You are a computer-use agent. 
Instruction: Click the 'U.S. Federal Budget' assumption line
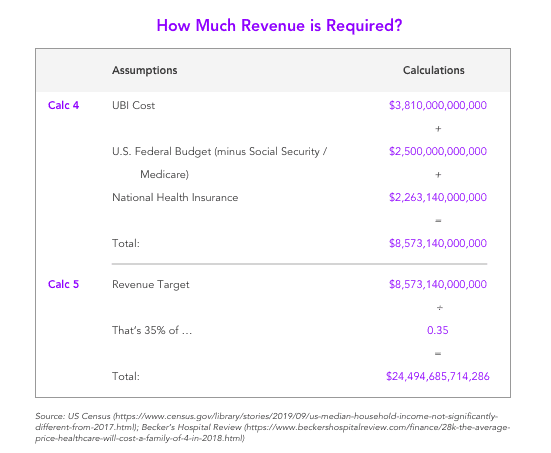220,151
